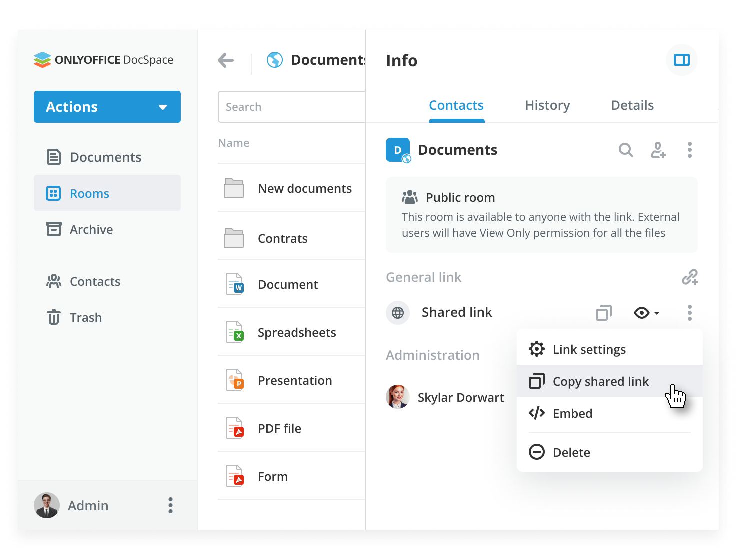736x560 pixels.
Task: Select Copy shared link menu option
Action: pos(600,381)
